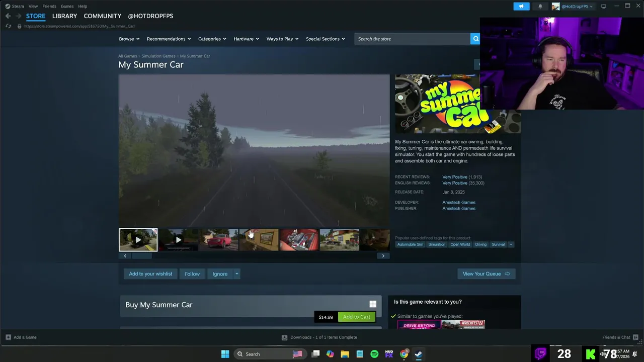Click the Add a Game plus icon
This screenshot has height=362, width=644.
pos(8,337)
